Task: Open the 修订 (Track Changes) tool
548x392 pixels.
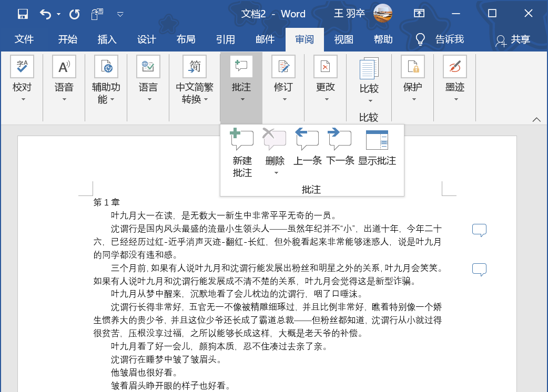Action: [x=283, y=74]
